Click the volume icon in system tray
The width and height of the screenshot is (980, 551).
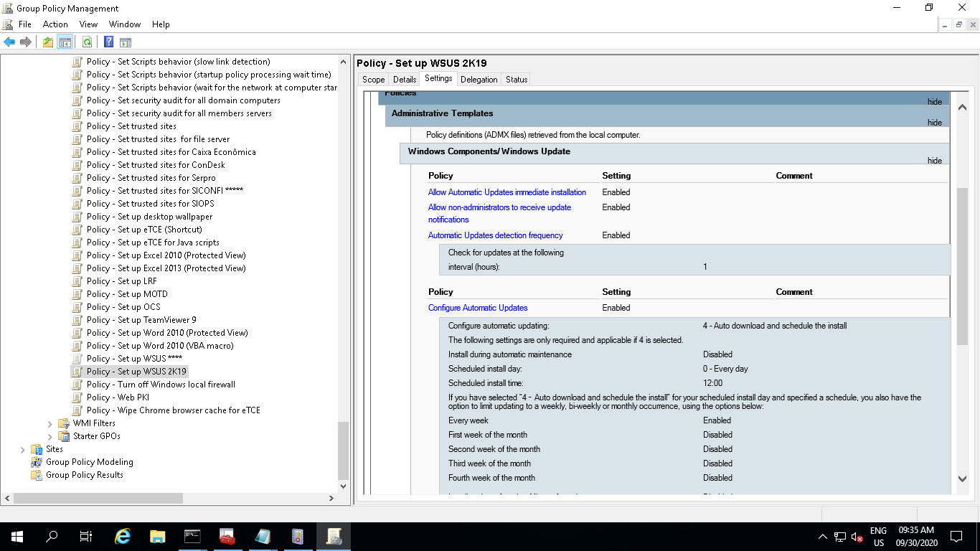[857, 537]
